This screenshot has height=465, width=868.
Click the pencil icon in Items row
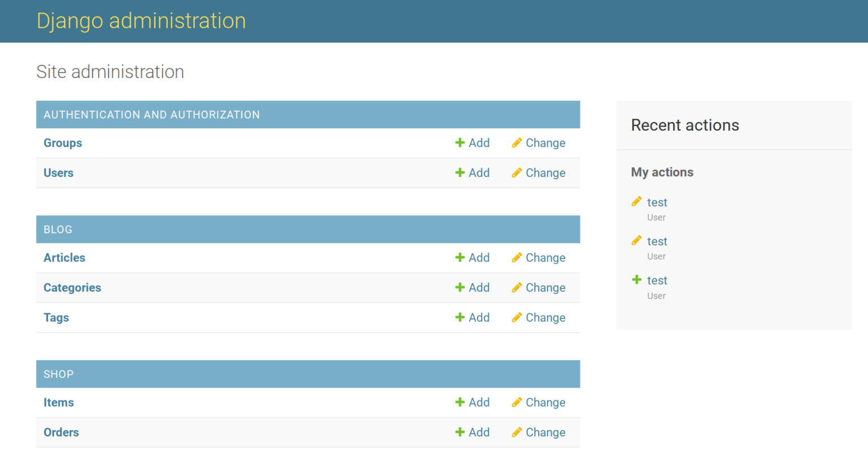(x=517, y=402)
